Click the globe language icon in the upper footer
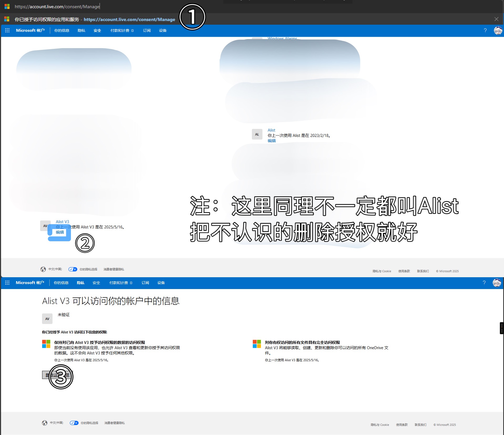The width and height of the screenshot is (504, 435). [43, 269]
